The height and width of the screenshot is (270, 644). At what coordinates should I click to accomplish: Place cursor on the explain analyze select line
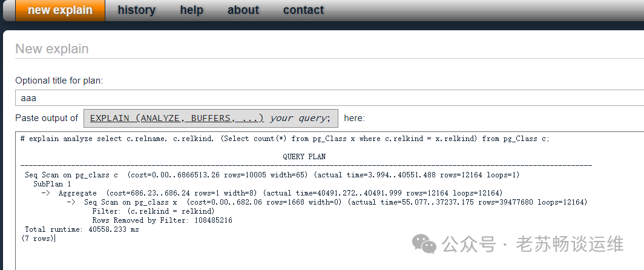tap(284, 139)
